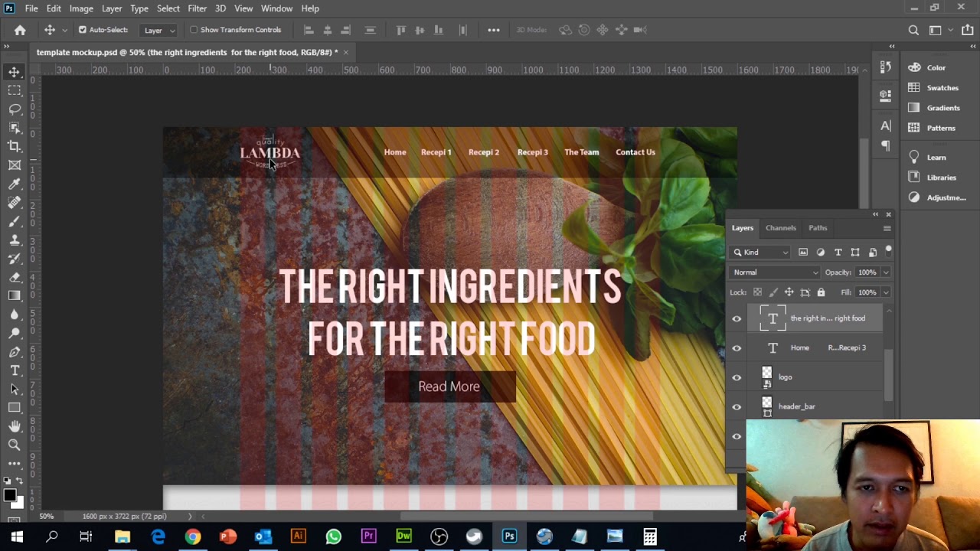The height and width of the screenshot is (551, 980).
Task: Collapse the Layers panel with double arrows
Action: click(x=875, y=214)
